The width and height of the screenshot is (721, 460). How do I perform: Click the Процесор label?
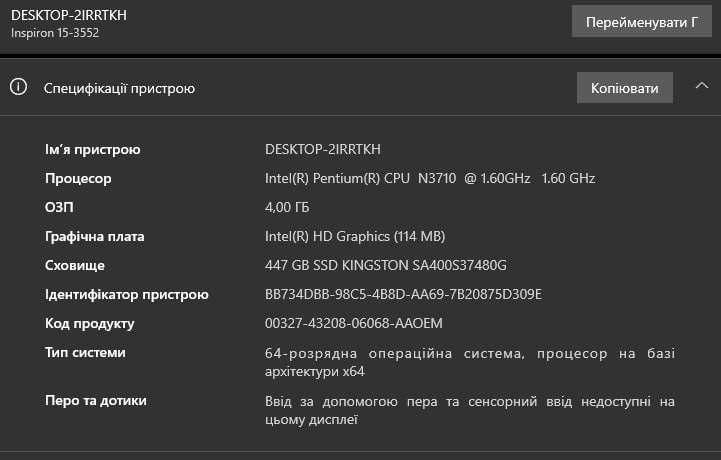(78, 178)
